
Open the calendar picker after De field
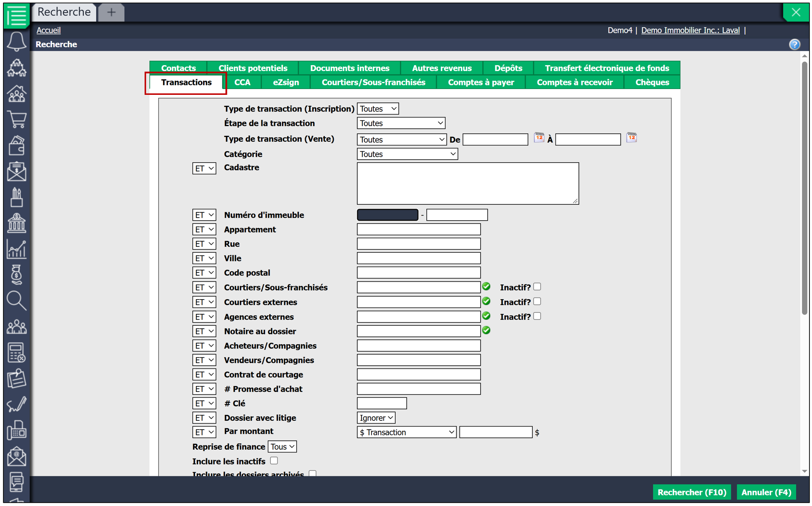[x=539, y=137]
